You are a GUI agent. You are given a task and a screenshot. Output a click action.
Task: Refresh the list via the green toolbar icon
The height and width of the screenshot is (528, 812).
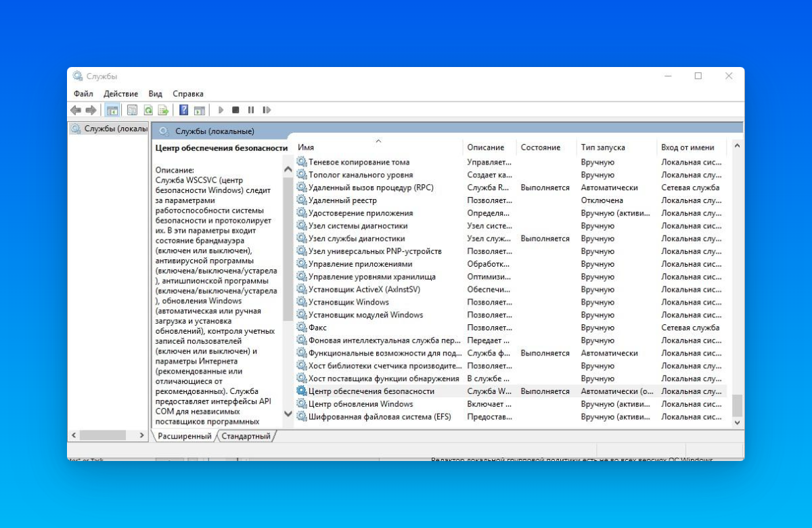point(148,110)
